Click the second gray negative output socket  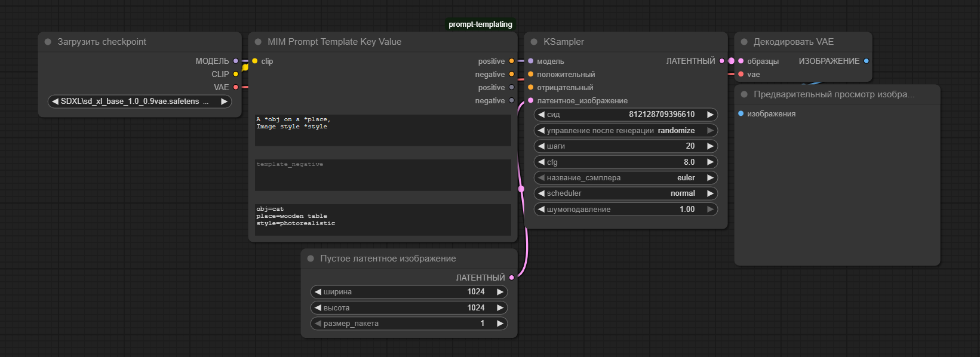coord(512,100)
